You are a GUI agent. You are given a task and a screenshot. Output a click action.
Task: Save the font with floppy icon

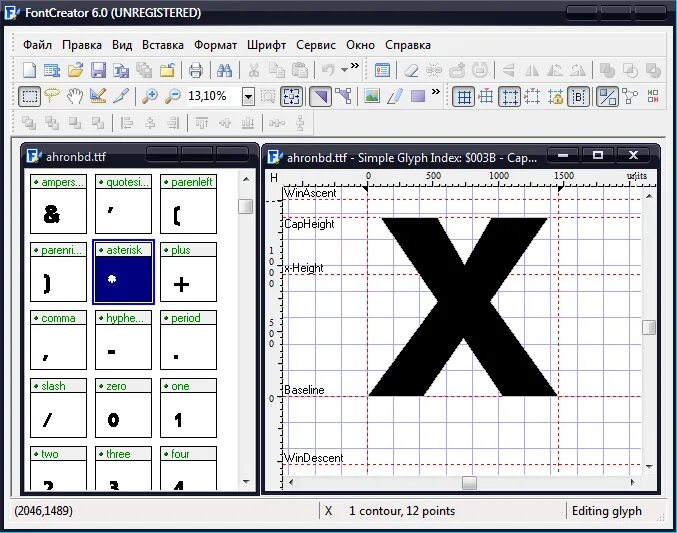(x=98, y=70)
